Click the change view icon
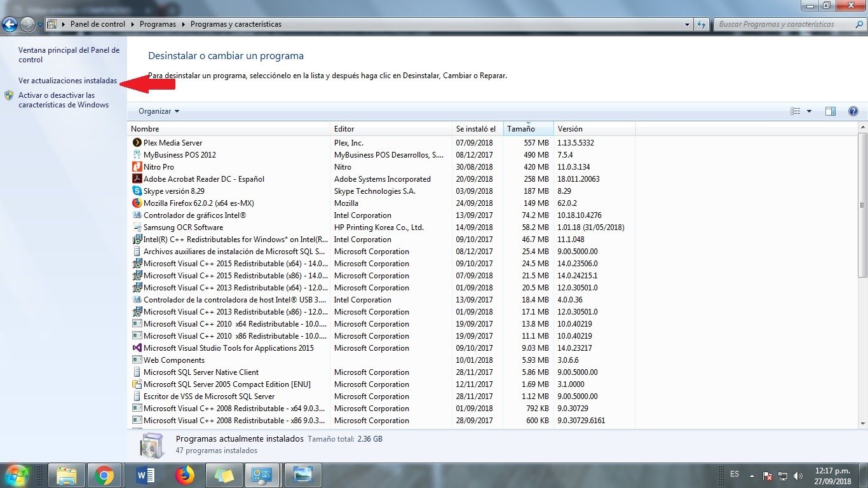Image resolution: width=868 pixels, height=488 pixels. pyautogui.click(x=796, y=111)
